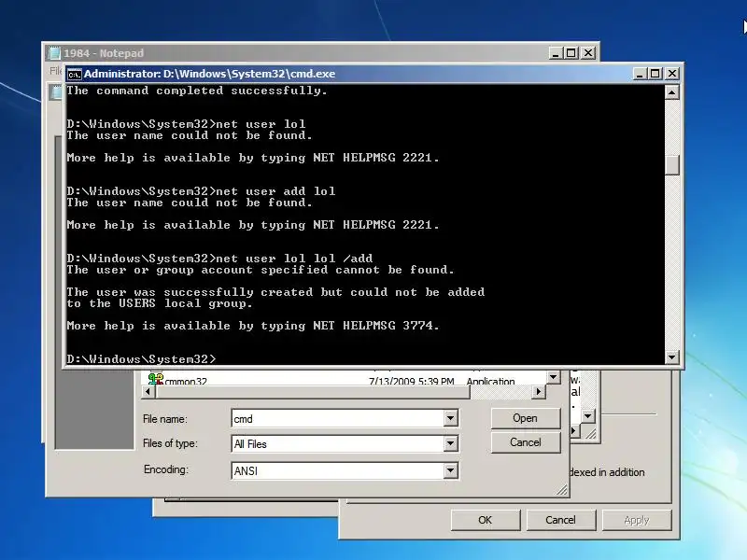Maximize the cmd.exe window
The image size is (747, 560).
coord(655,74)
